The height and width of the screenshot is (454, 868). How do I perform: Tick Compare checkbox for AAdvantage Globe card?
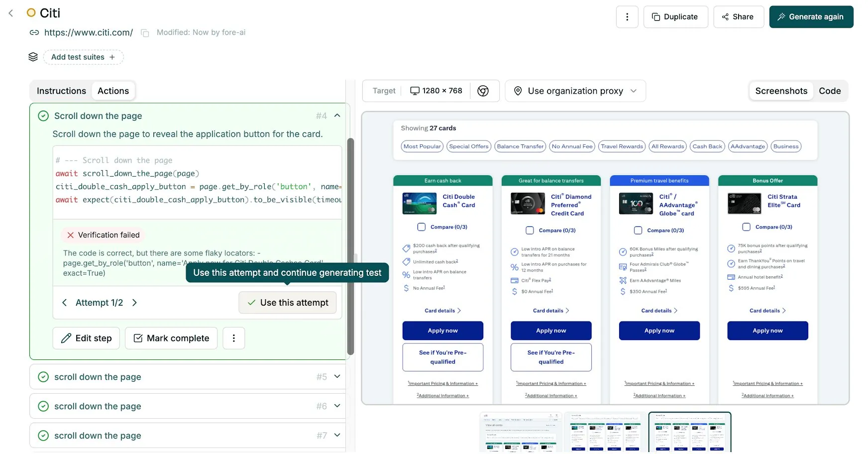click(638, 230)
